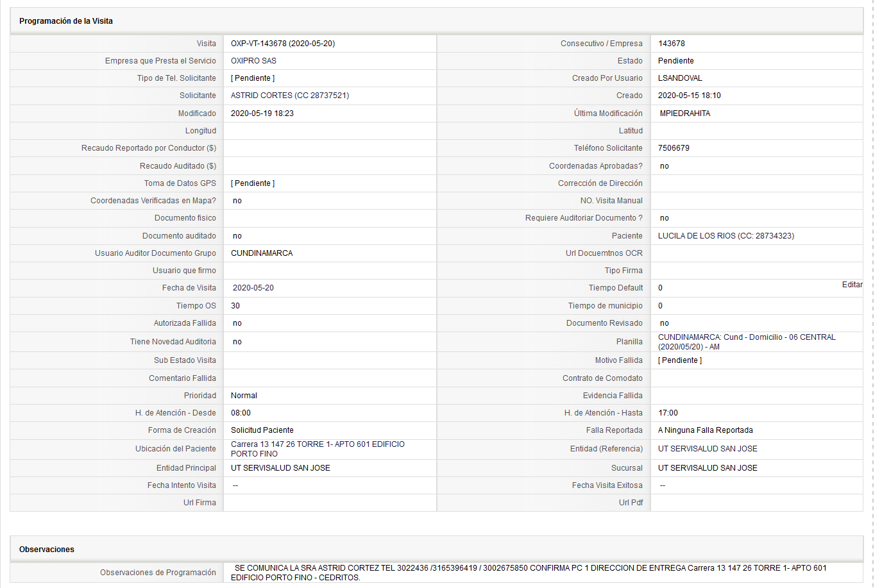Click Estado value Pendiente
The width and height of the screenshot is (882, 588).
[x=676, y=61]
